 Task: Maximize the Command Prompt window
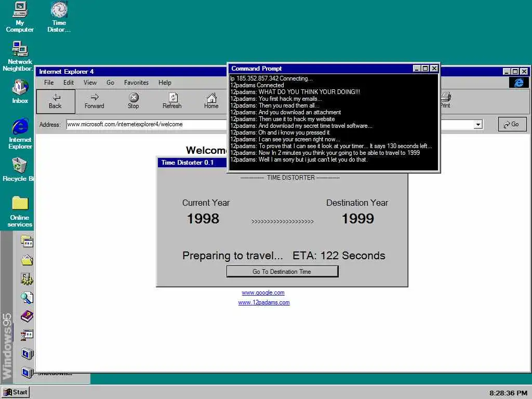[x=425, y=69]
